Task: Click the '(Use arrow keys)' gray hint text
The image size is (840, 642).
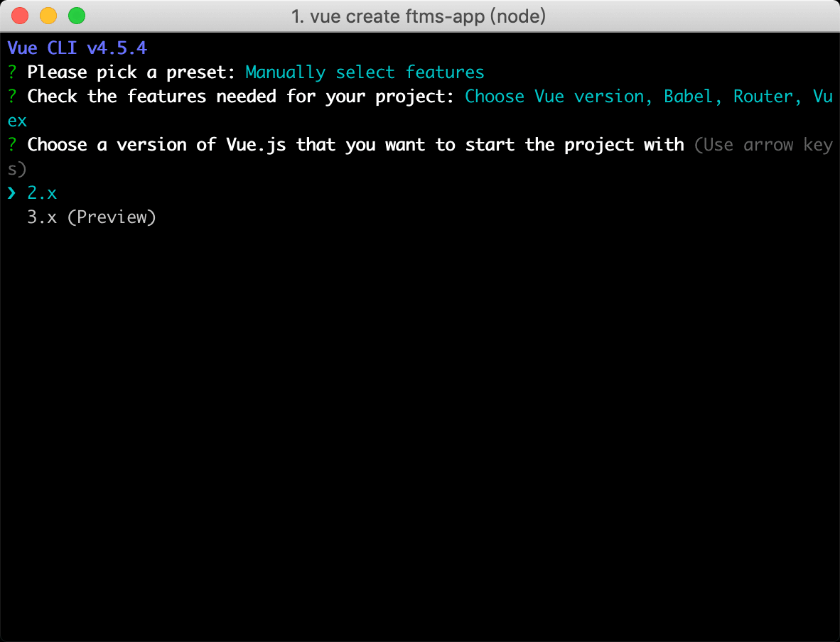Action: pyautogui.click(x=763, y=145)
